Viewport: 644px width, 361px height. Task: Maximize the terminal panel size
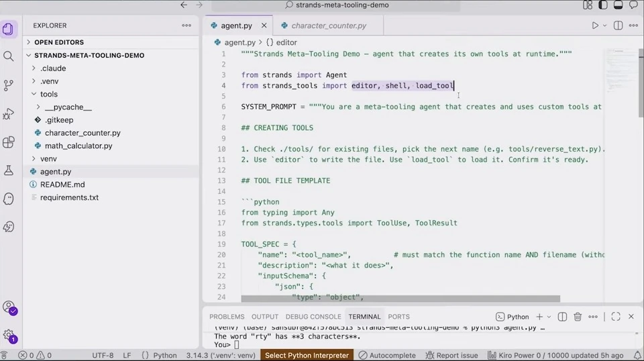coord(616,317)
